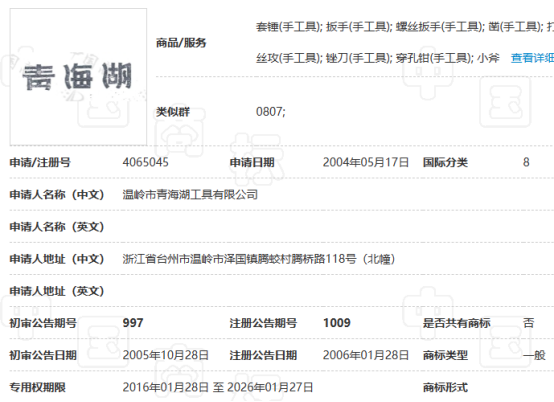Select the registration number 4065045
The image size is (554, 402).
point(146,162)
